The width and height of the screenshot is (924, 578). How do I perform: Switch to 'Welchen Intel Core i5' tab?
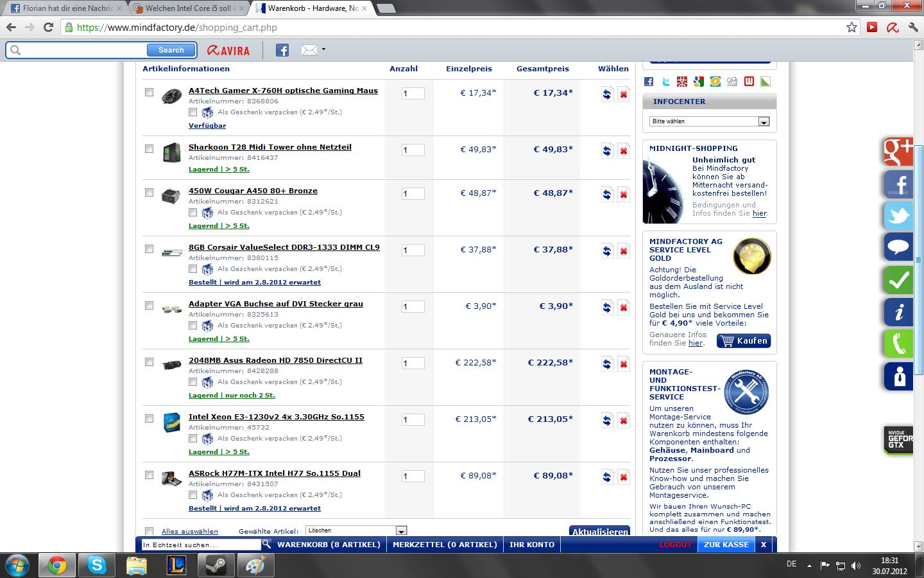(x=190, y=8)
